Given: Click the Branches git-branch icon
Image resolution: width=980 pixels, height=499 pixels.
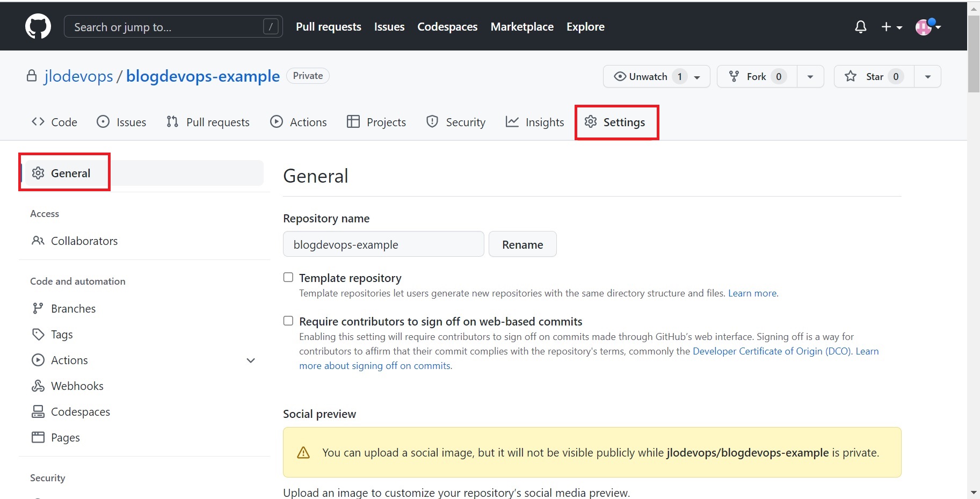Looking at the screenshot, I should coord(38,308).
